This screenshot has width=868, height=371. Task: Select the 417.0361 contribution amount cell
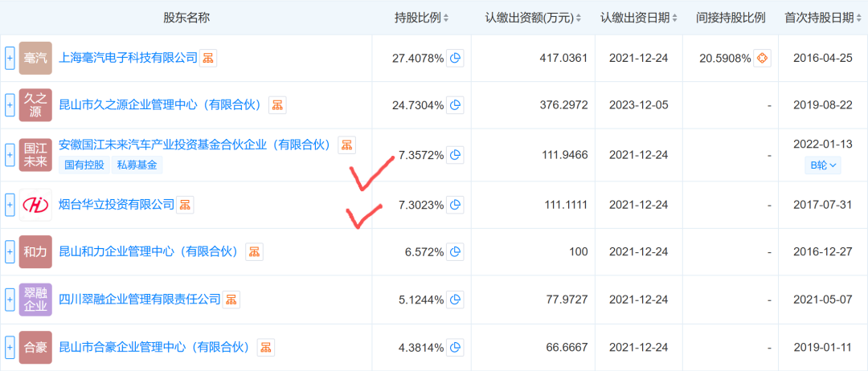[x=562, y=58]
